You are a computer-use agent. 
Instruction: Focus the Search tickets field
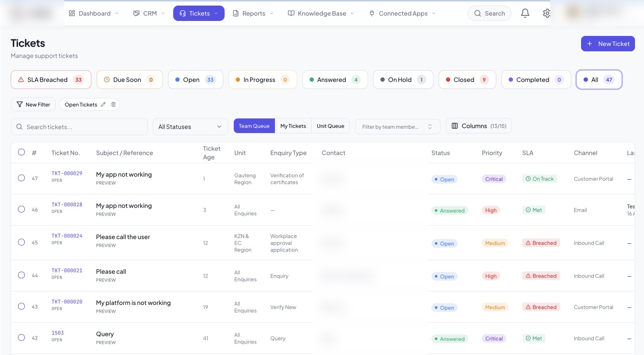pyautogui.click(x=79, y=127)
